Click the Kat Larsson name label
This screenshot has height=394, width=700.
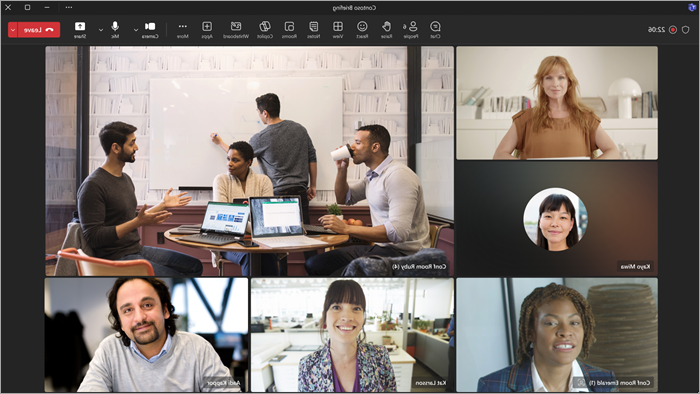click(x=430, y=383)
